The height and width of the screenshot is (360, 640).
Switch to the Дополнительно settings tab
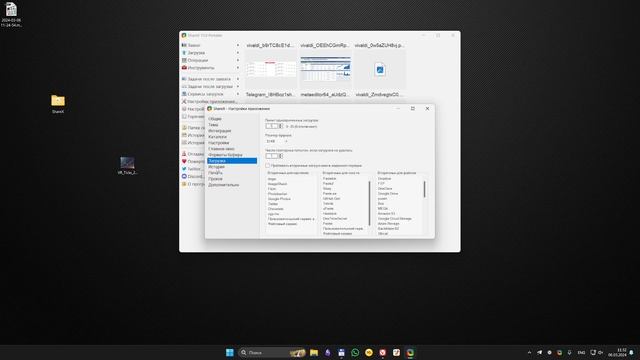[224, 185]
